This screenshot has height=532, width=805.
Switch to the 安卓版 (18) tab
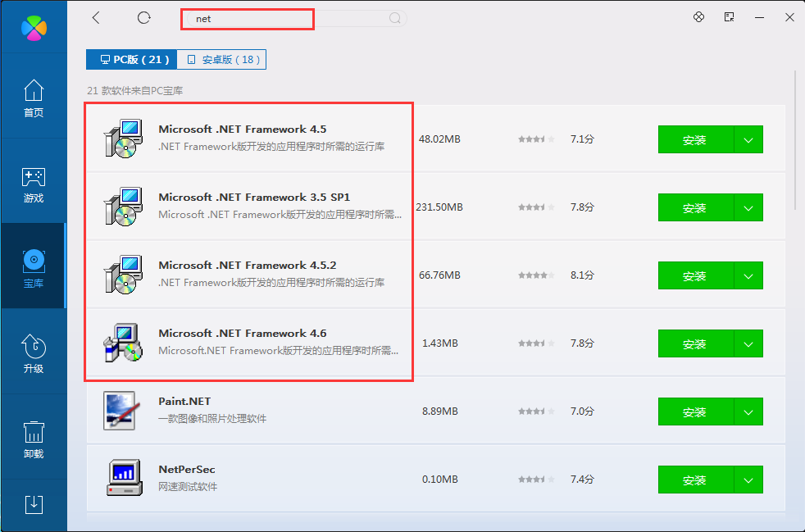click(221, 59)
